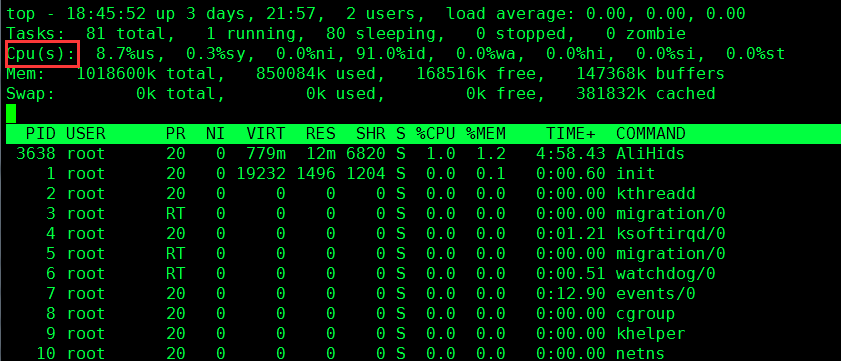
Task: Select migration/0 in the PID 5 row
Action: pos(670,254)
